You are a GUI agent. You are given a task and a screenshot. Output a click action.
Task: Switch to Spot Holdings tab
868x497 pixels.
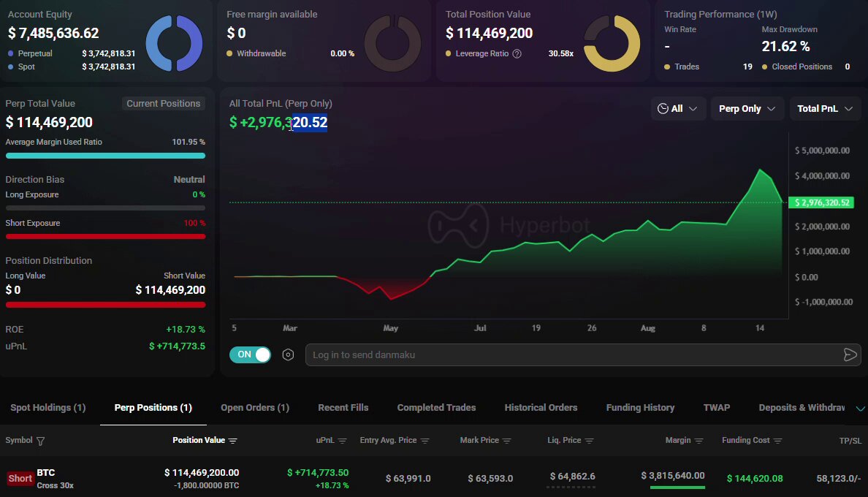pos(48,408)
